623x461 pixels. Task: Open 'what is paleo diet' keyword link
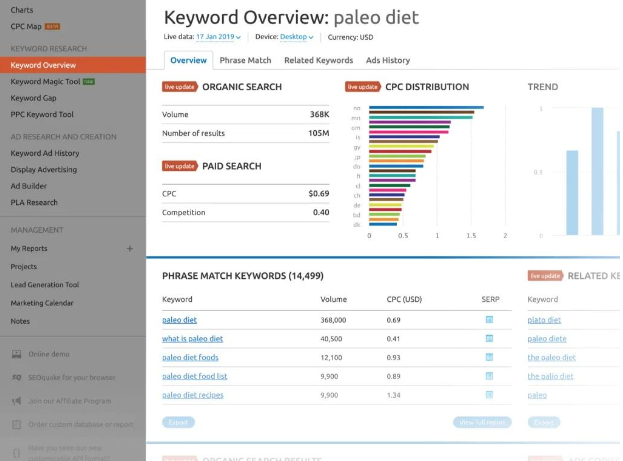point(192,339)
